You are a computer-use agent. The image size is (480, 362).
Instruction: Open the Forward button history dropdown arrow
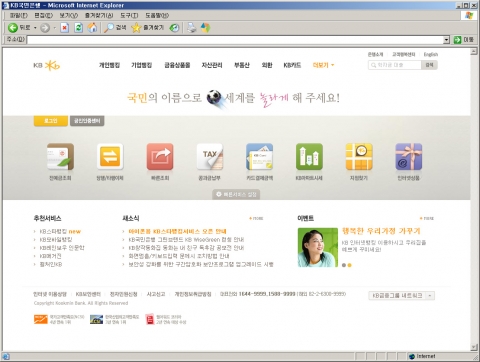pyautogui.click(x=55, y=28)
